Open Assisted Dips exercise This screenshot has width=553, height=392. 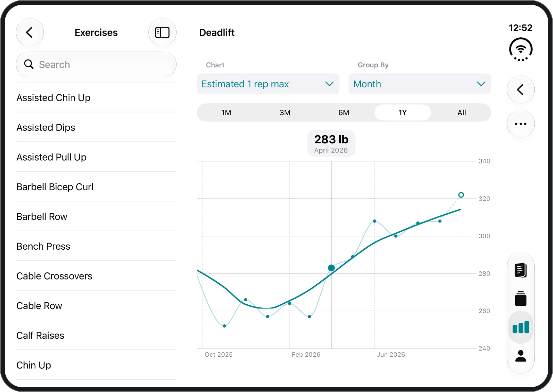coord(96,127)
